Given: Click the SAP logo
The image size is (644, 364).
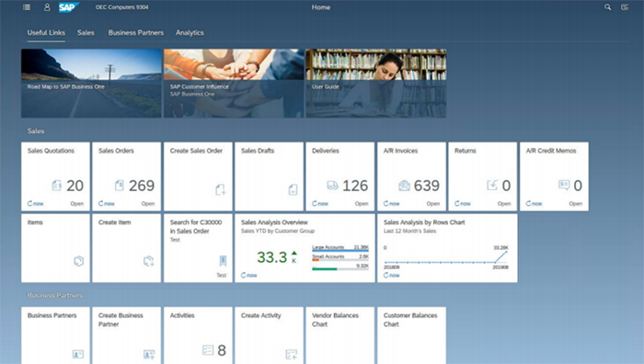Looking at the screenshot, I should (x=69, y=7).
